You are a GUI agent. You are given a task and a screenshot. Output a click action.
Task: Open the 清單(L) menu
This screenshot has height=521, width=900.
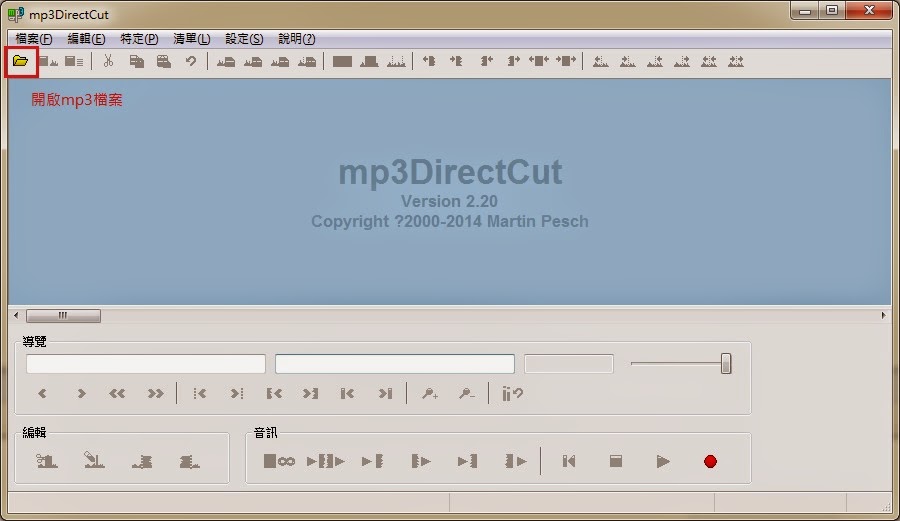[x=192, y=39]
